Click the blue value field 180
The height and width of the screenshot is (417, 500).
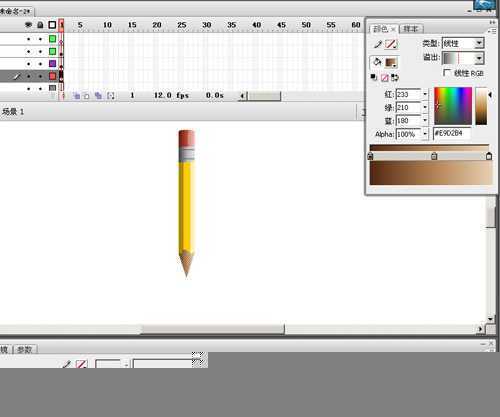tap(408, 120)
